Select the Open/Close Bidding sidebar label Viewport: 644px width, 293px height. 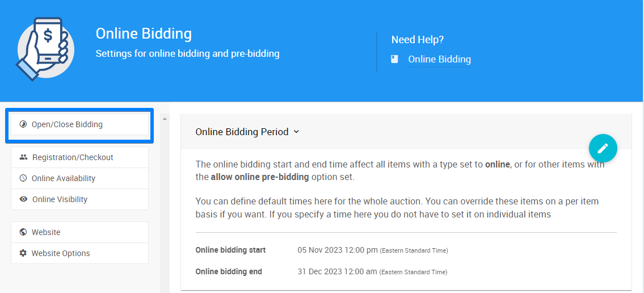(67, 124)
